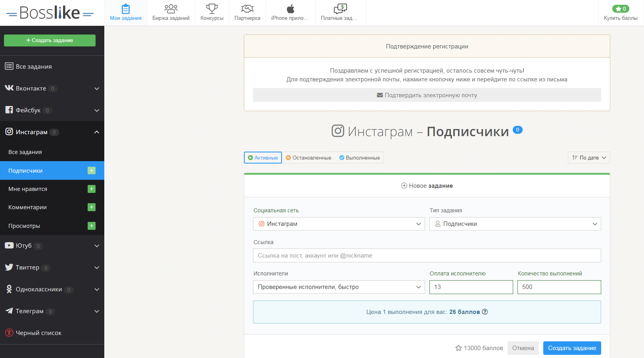The height and width of the screenshot is (358, 644).
Task: Open Черный список in the sidebar
Action: click(x=38, y=333)
